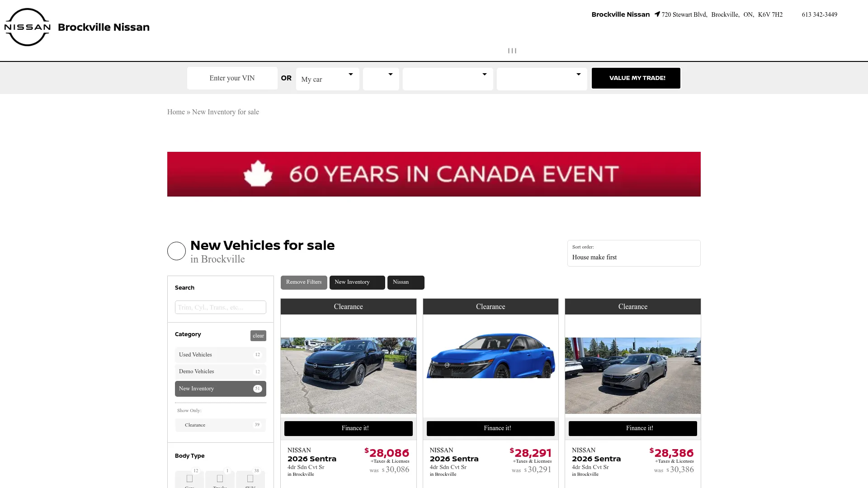Select the Trucks body type icon
The width and height of the screenshot is (868, 488).
(x=220, y=479)
